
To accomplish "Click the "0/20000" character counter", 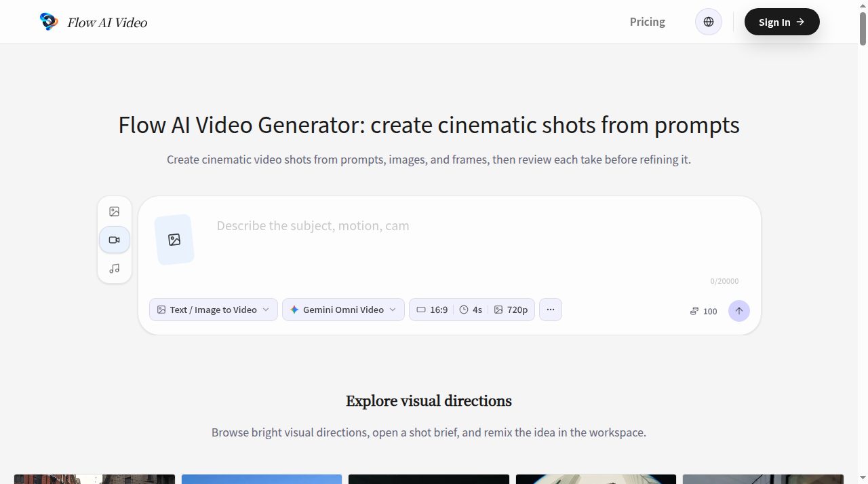I will coord(724,281).
